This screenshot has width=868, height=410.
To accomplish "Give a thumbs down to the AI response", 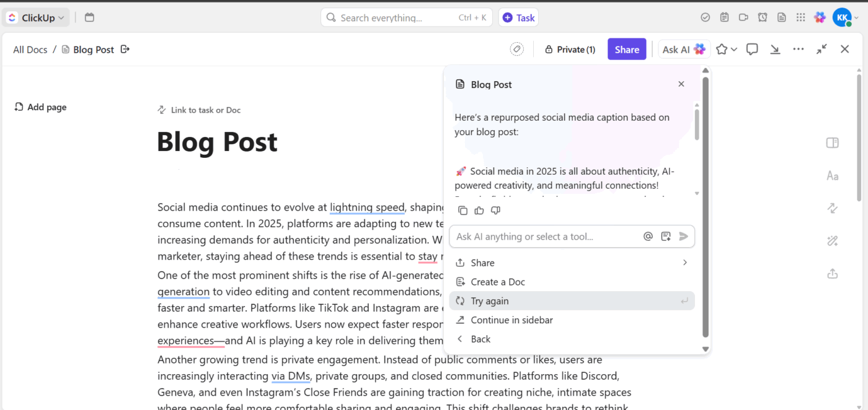I will click(495, 211).
